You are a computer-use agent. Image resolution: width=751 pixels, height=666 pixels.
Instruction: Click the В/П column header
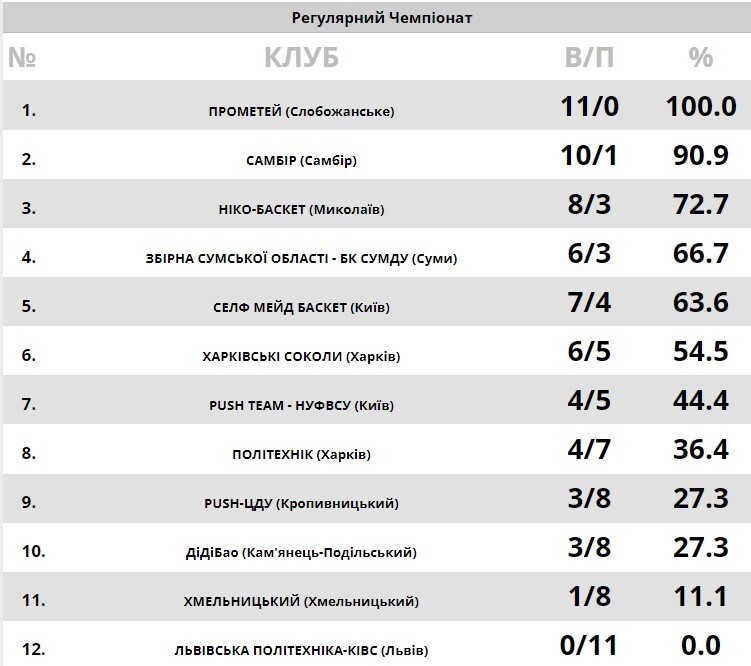pyautogui.click(x=590, y=58)
